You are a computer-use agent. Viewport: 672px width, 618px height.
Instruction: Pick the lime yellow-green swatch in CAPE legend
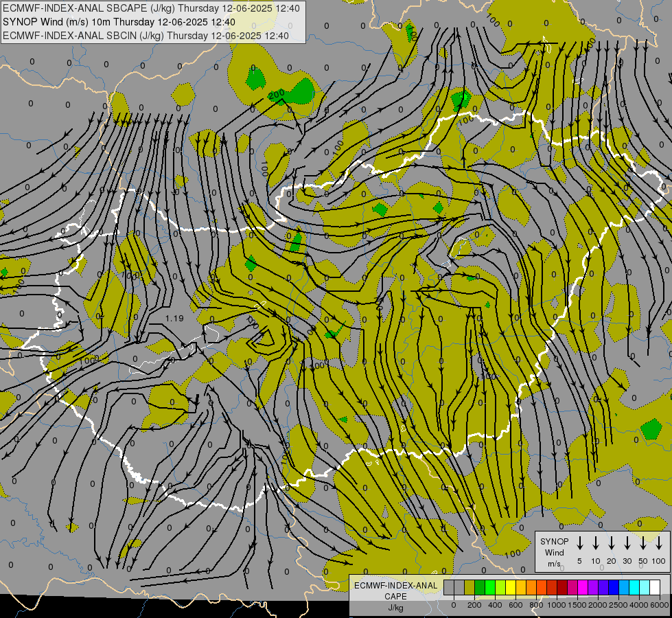pyautogui.click(x=500, y=587)
